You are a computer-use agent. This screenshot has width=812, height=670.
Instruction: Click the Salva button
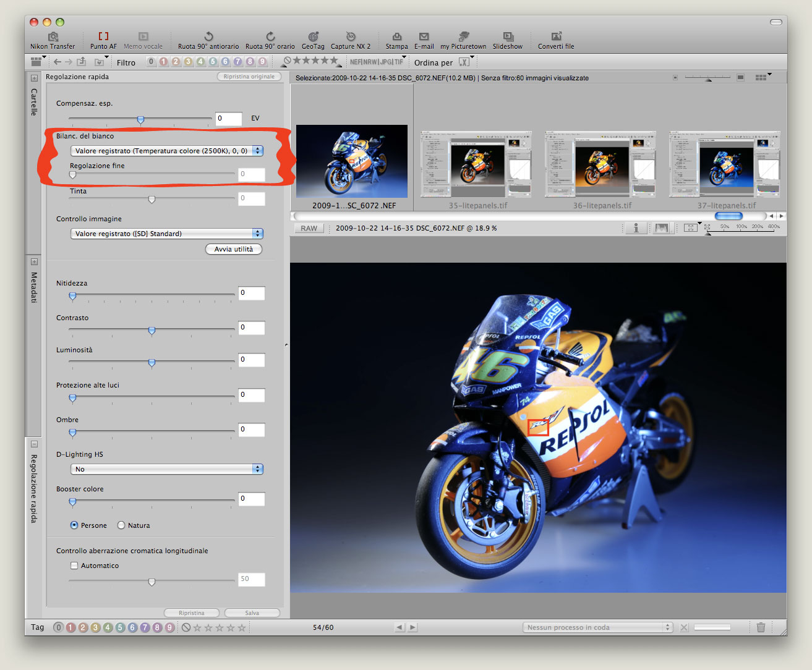[252, 613]
